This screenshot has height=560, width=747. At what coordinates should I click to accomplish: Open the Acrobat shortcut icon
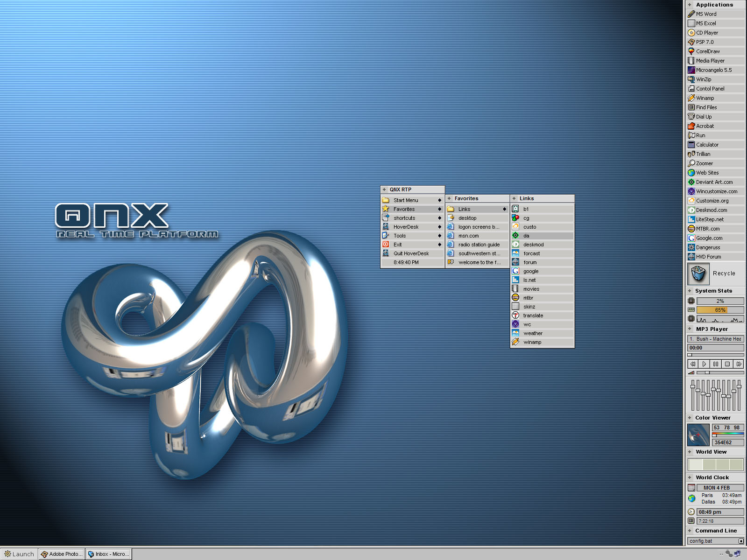pos(691,126)
